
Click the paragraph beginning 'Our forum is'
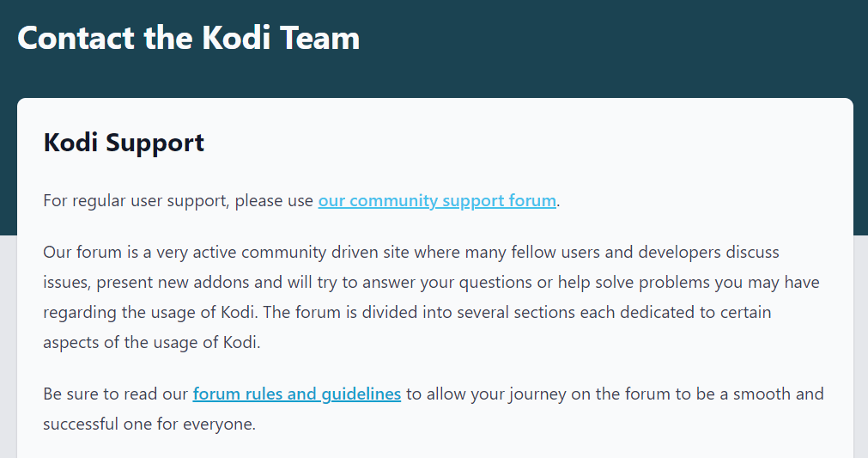tap(431, 296)
